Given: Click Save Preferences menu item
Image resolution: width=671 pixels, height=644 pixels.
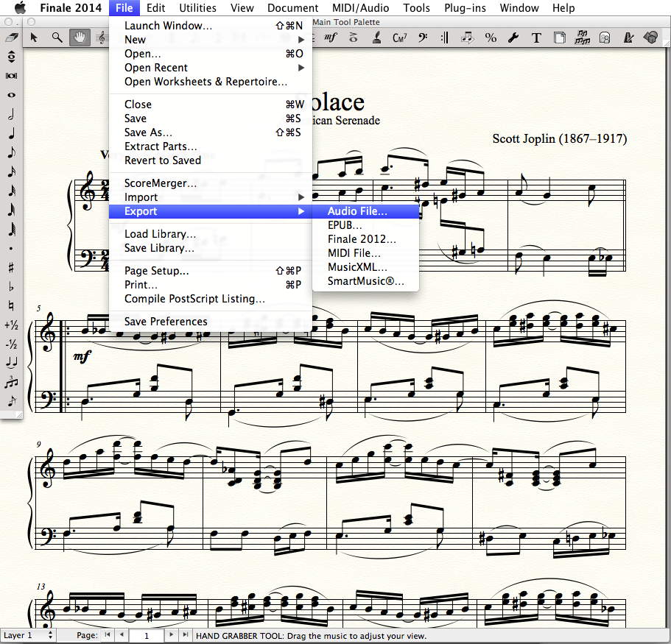Looking at the screenshot, I should tap(211, 322).
